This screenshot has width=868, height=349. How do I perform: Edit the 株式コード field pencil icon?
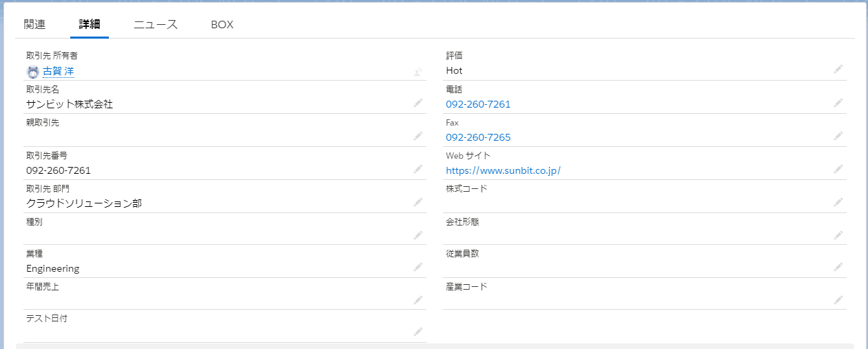pos(838,202)
